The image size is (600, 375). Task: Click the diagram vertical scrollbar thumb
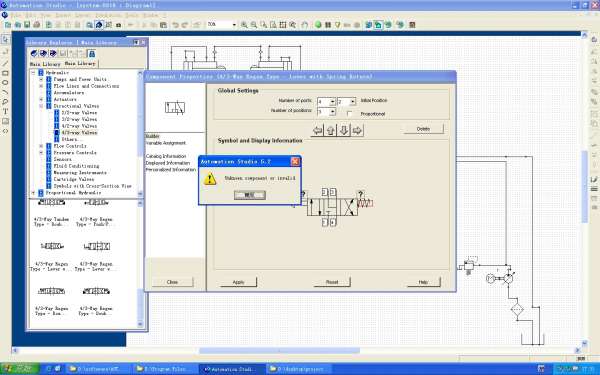click(x=585, y=187)
